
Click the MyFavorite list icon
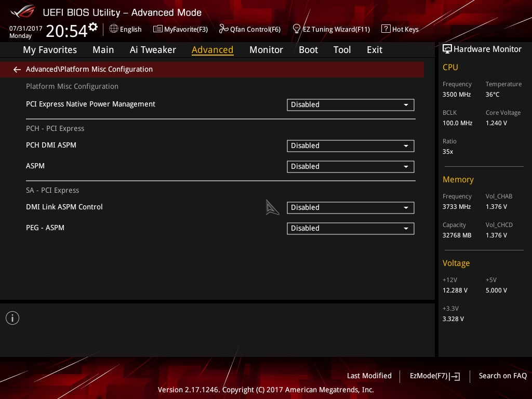click(x=157, y=29)
